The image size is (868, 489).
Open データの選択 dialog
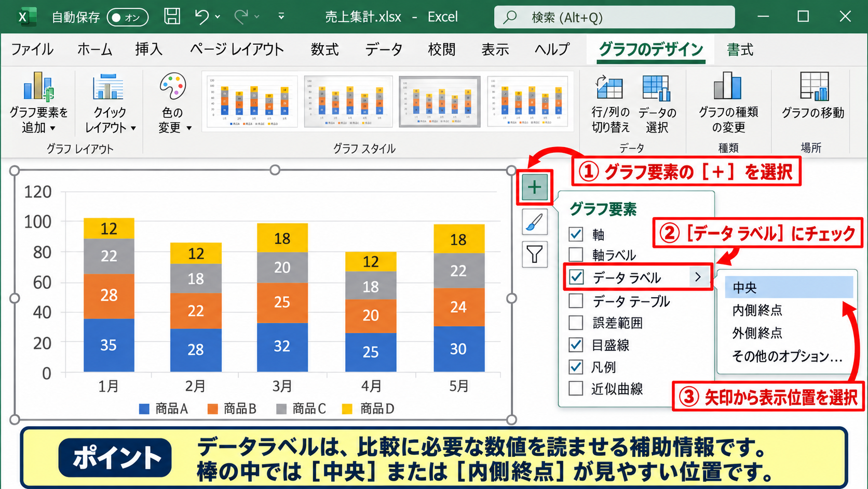point(657,104)
